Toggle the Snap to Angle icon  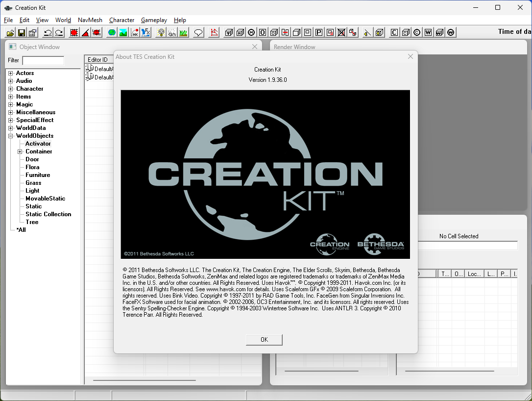tap(85, 32)
